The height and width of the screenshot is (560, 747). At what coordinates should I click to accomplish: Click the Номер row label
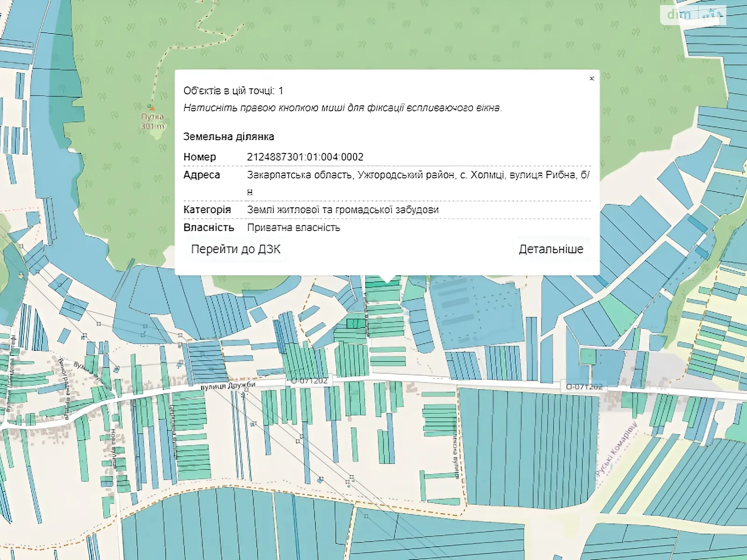click(x=199, y=157)
